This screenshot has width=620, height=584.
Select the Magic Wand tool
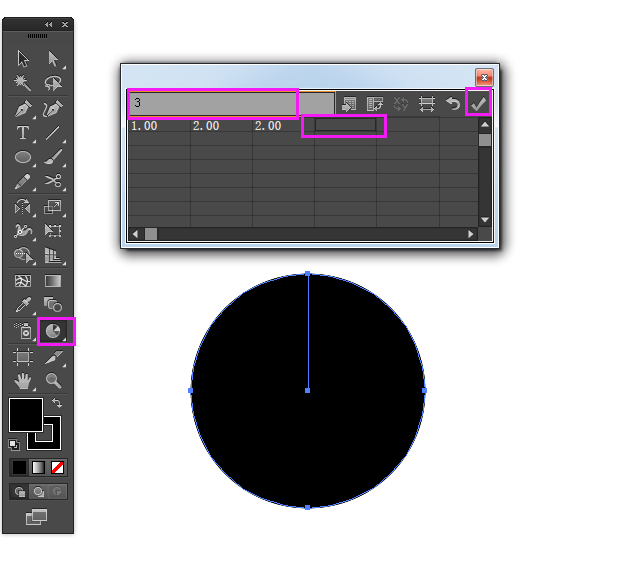(23, 83)
